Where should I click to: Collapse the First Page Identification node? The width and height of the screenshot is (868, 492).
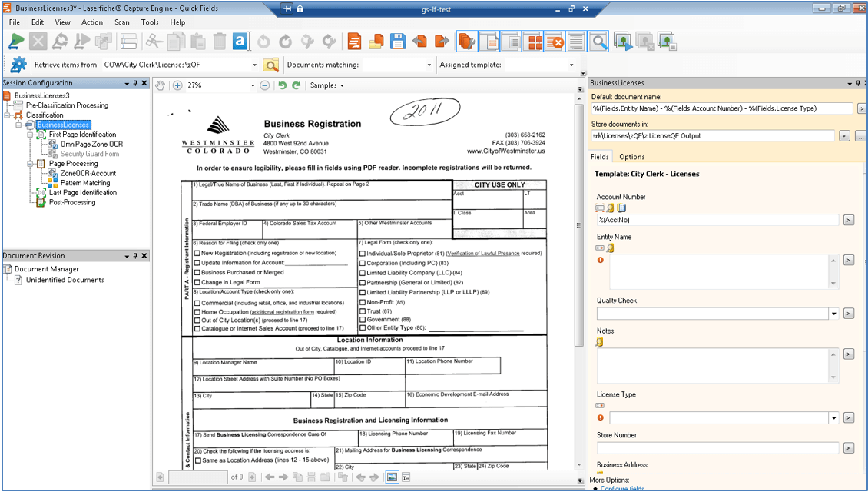point(30,135)
